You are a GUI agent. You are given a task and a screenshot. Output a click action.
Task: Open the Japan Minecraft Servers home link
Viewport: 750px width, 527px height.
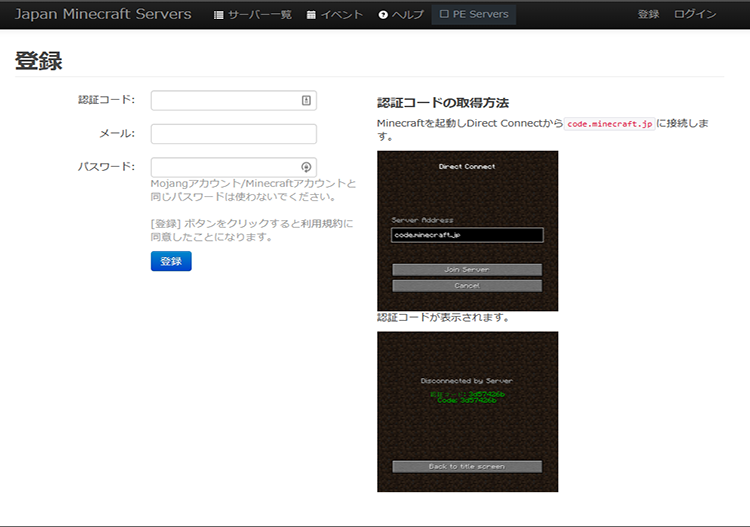tap(103, 14)
